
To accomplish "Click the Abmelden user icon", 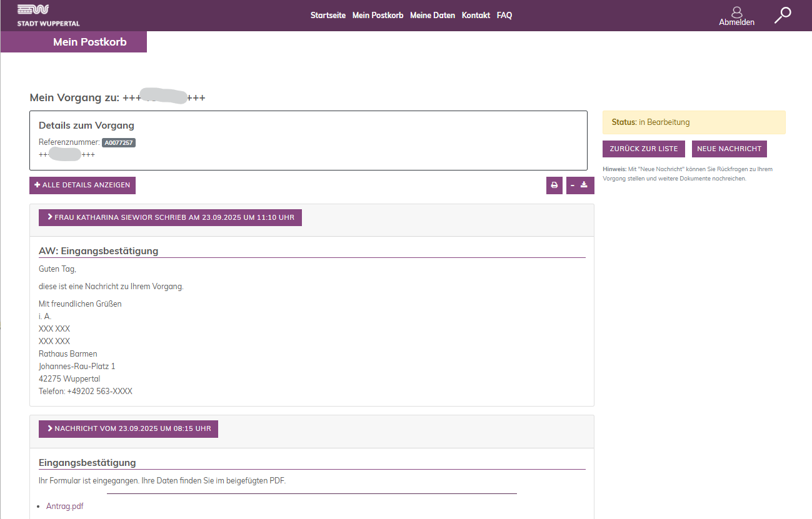I will [x=736, y=12].
